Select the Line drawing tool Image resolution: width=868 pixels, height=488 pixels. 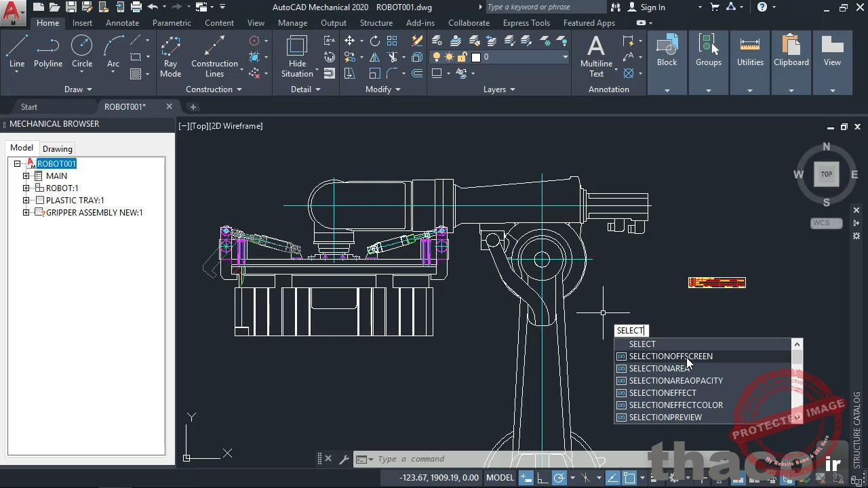coord(17,52)
